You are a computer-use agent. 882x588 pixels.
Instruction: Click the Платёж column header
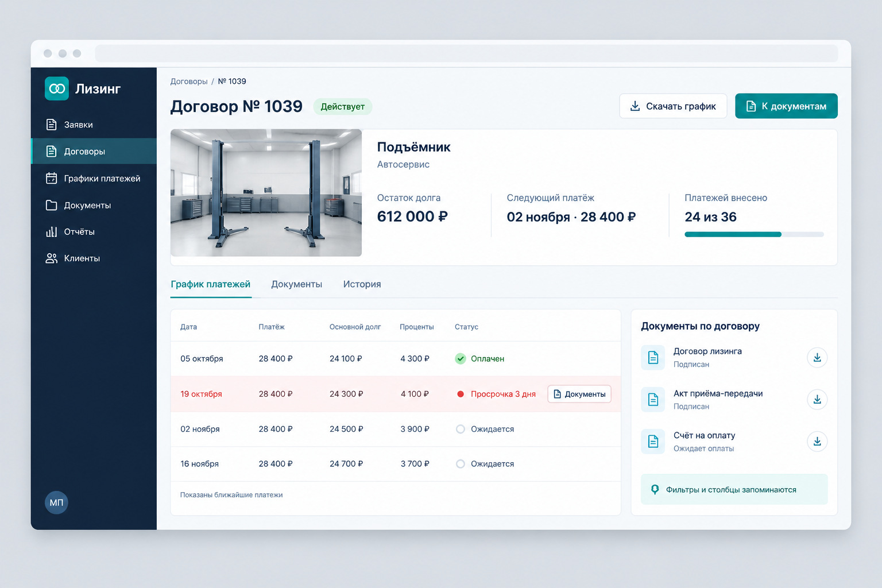click(x=272, y=327)
